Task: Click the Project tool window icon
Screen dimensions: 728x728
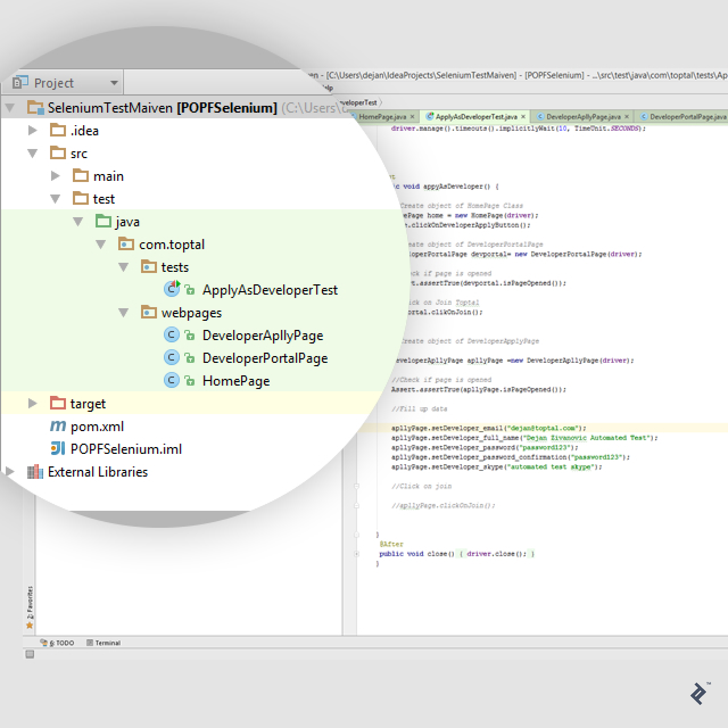Action: [20, 82]
